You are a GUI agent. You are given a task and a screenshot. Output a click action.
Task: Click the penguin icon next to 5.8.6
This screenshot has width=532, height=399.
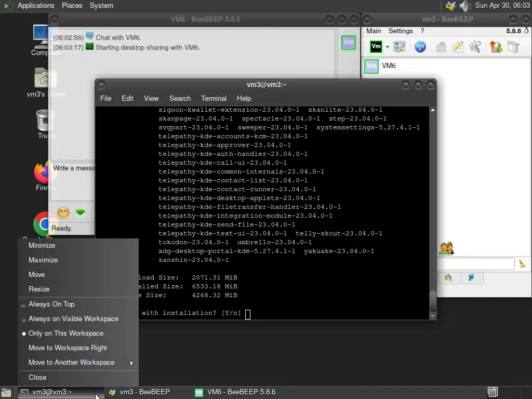pyautogui.click(x=526, y=31)
